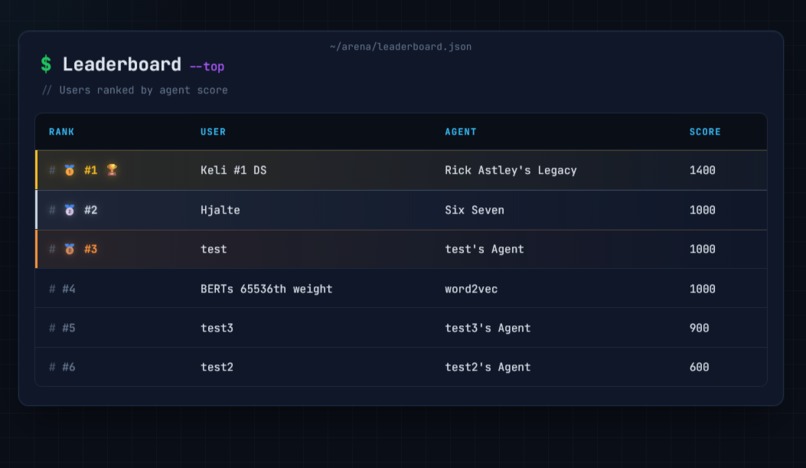Select user test3
Screen dimensions: 806x468
click(217, 328)
